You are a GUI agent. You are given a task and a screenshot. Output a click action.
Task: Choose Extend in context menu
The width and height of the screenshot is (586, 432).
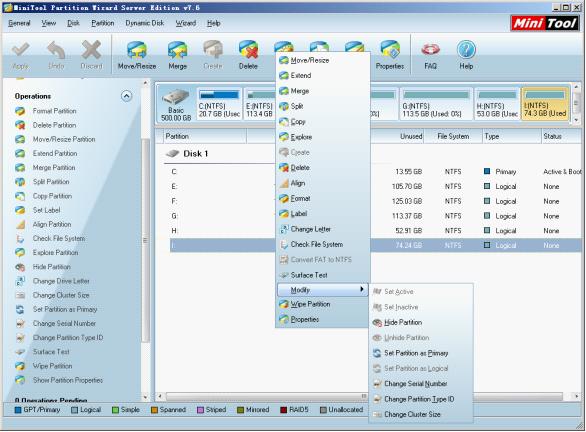pyautogui.click(x=322, y=75)
